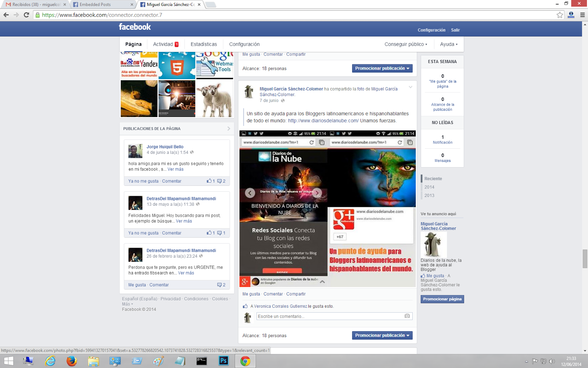Click the page vertical scrollbar thumb
Screen dimensions: 588x368
click(x=585, y=259)
